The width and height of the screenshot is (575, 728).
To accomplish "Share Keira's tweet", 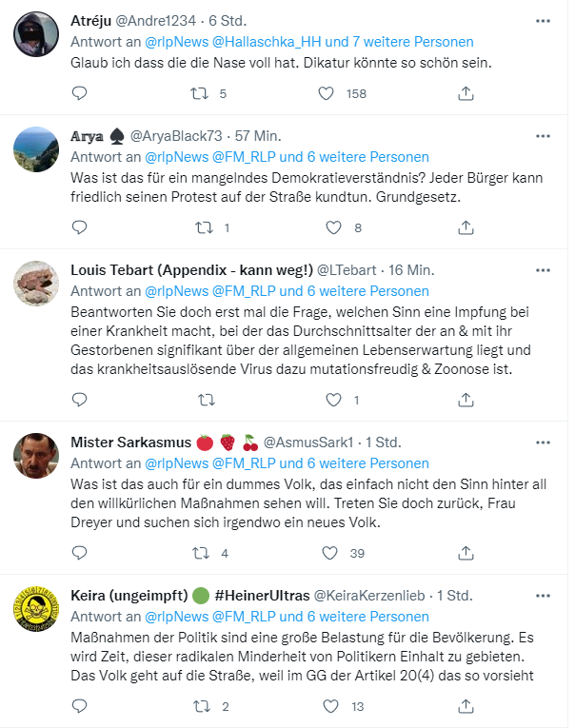I will point(466,706).
